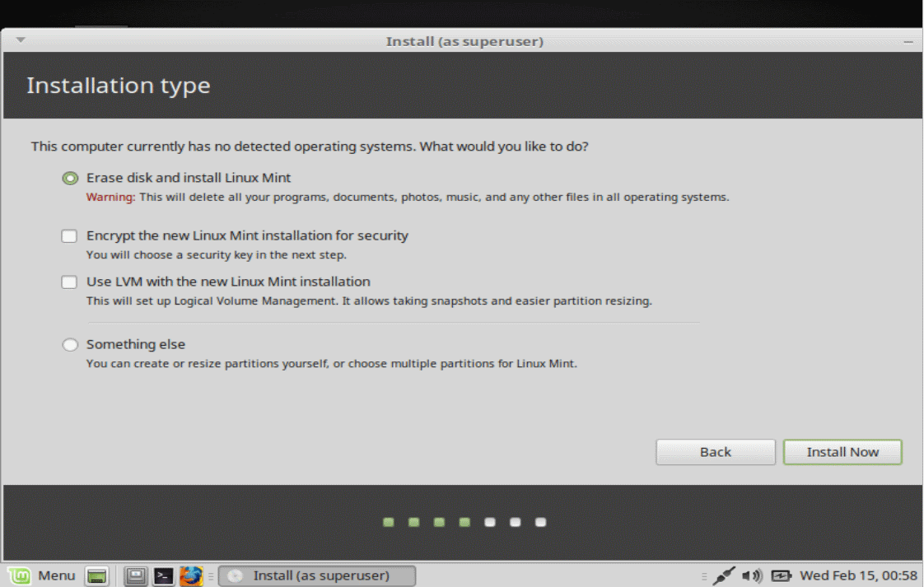Image resolution: width=924 pixels, height=587 pixels.
Task: Launch Firefox from the panel
Action: [x=191, y=575]
